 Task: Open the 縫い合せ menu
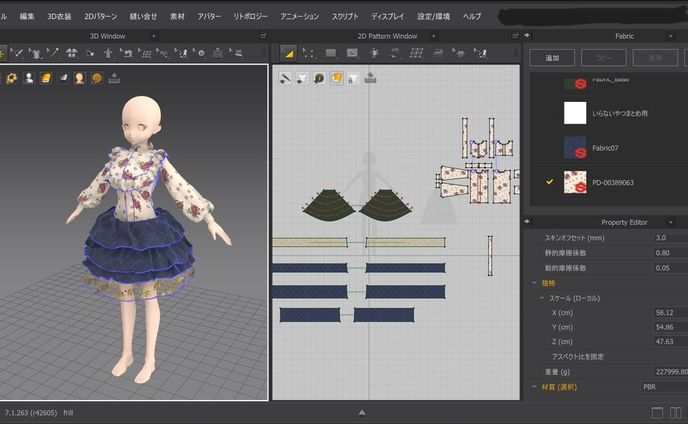click(x=143, y=16)
